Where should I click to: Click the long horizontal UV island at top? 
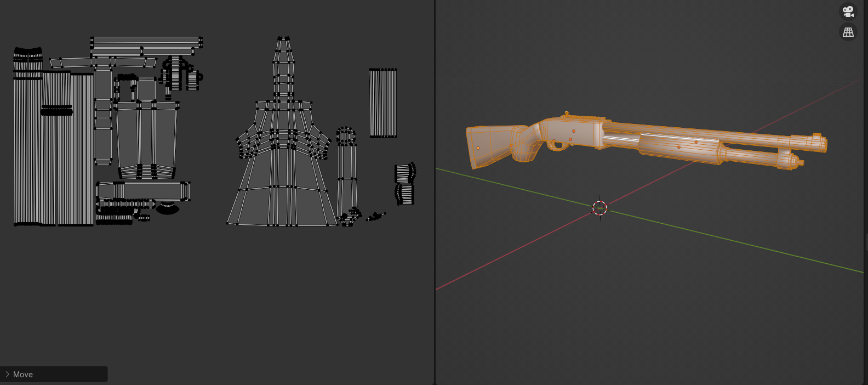pos(146,43)
